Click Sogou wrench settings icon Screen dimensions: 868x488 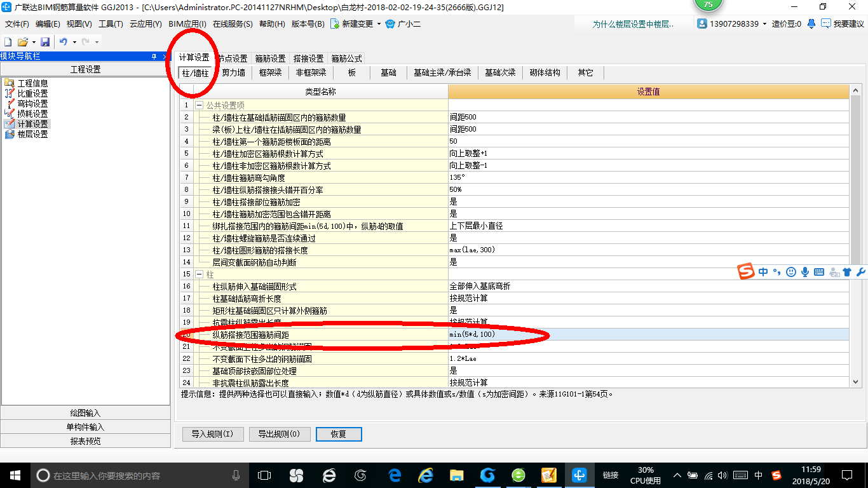pos(861,272)
